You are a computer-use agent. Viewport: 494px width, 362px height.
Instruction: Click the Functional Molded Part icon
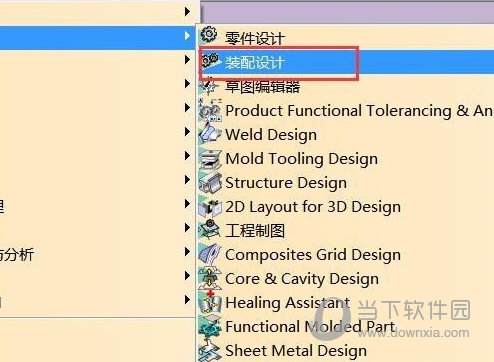point(210,327)
